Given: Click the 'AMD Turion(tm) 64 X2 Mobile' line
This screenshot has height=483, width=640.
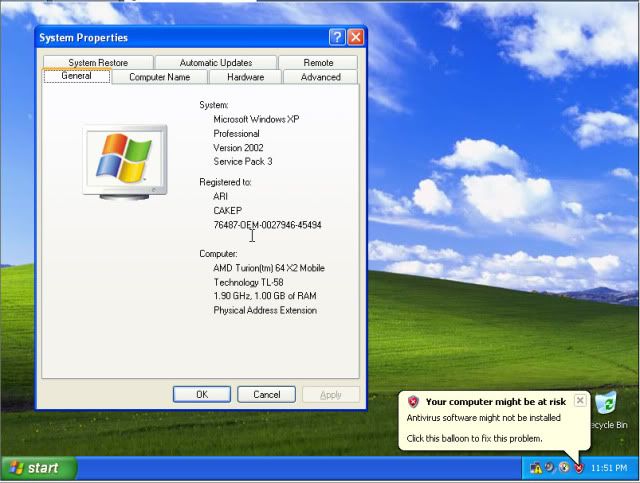Looking at the screenshot, I should pyautogui.click(x=269, y=268).
